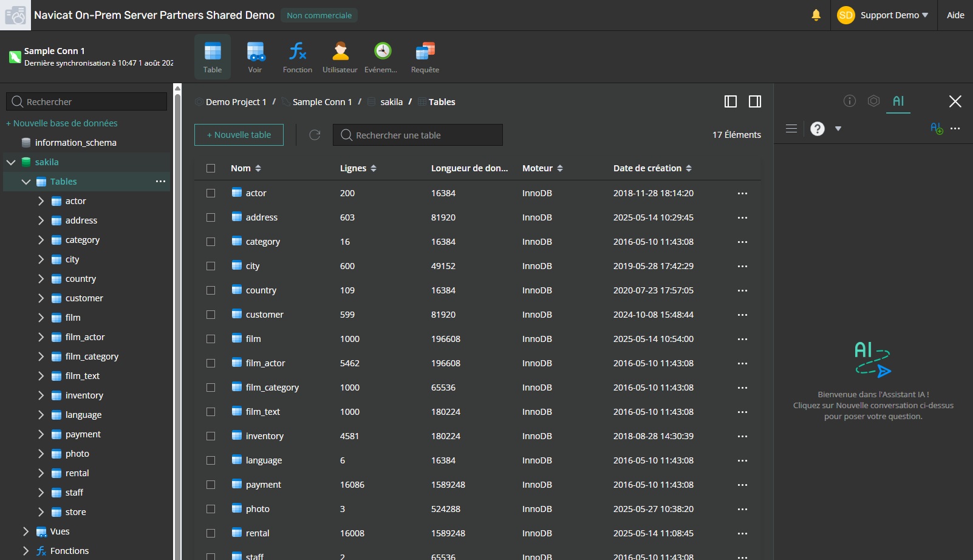Click the Nouvelle table button

[x=239, y=135]
